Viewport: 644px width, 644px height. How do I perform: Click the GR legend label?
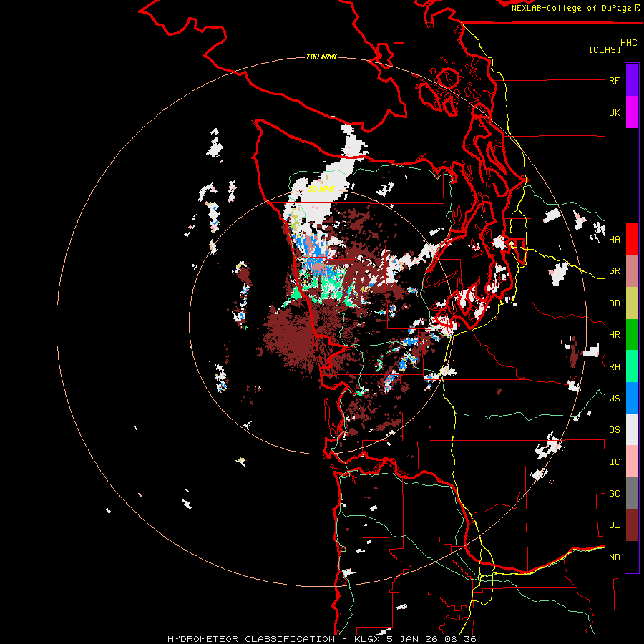pyautogui.click(x=614, y=271)
